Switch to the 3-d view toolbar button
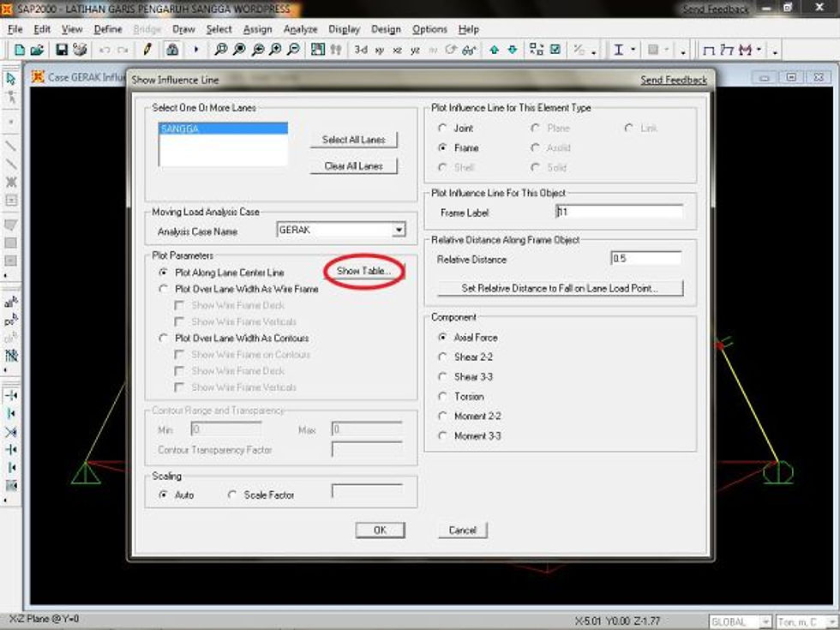Image resolution: width=840 pixels, height=630 pixels. tap(361, 50)
